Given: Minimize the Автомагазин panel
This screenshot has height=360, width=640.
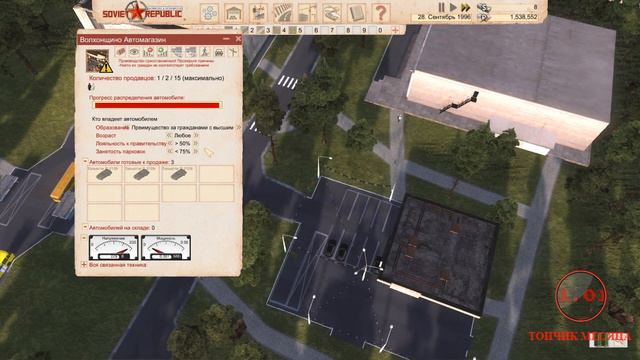Looking at the screenshot, I should pos(226,39).
